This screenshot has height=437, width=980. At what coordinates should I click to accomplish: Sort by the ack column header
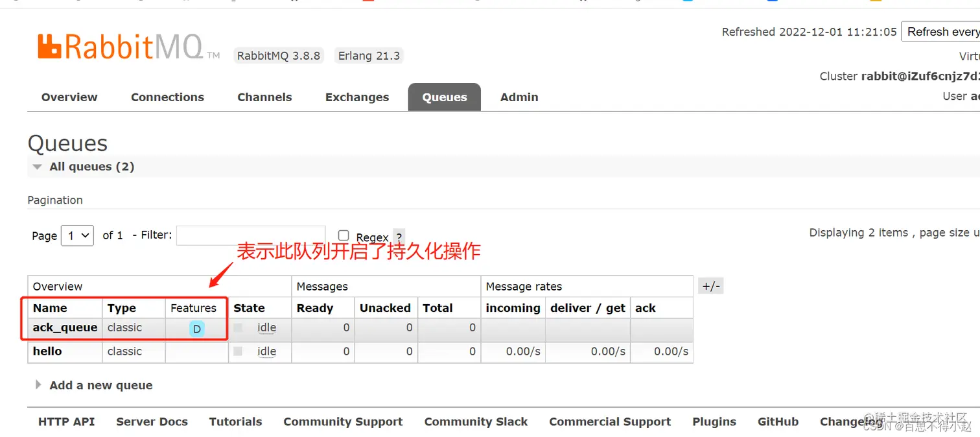pos(645,308)
